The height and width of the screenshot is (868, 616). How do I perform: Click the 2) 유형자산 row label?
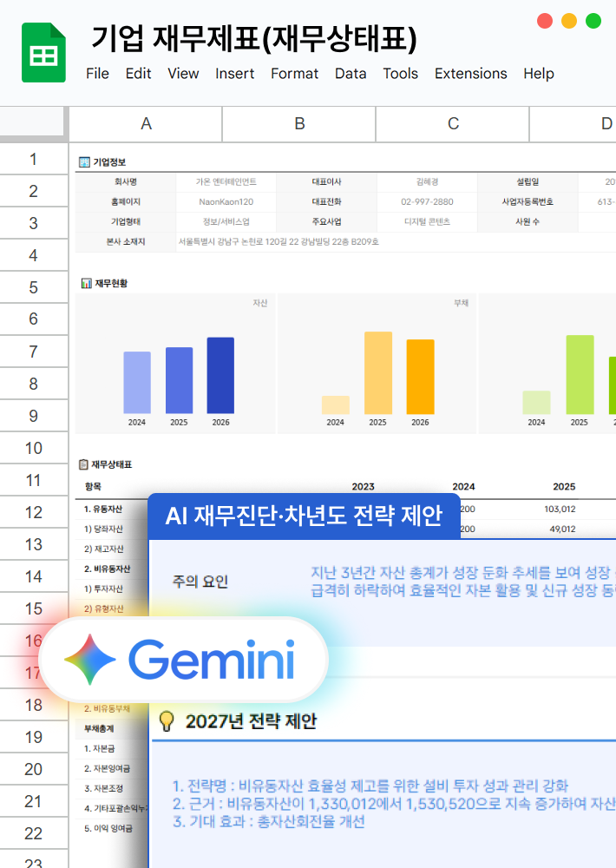[103, 609]
